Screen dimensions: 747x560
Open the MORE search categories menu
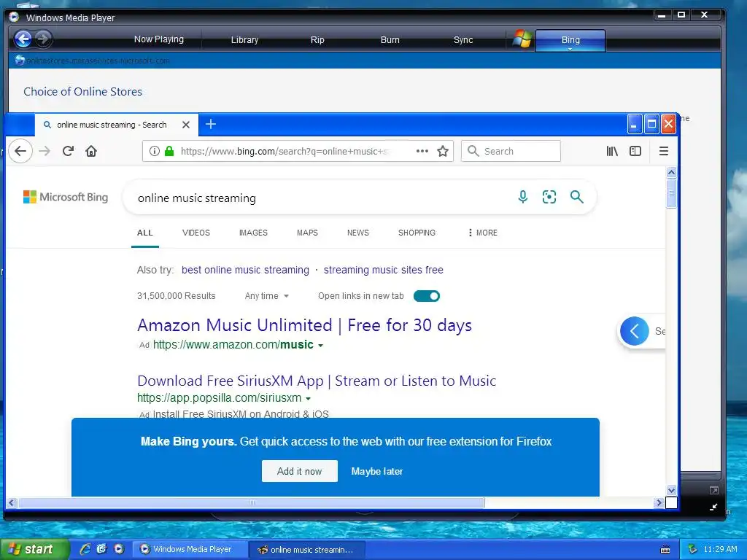pyautogui.click(x=483, y=233)
